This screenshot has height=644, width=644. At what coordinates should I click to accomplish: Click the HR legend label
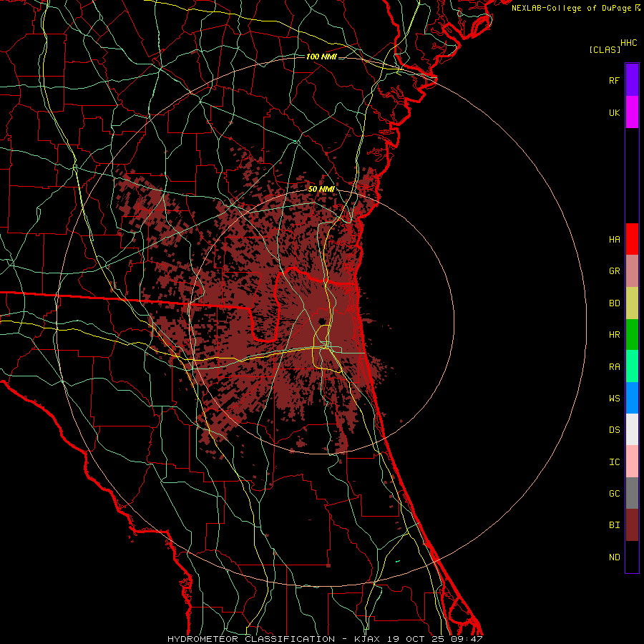614,335
